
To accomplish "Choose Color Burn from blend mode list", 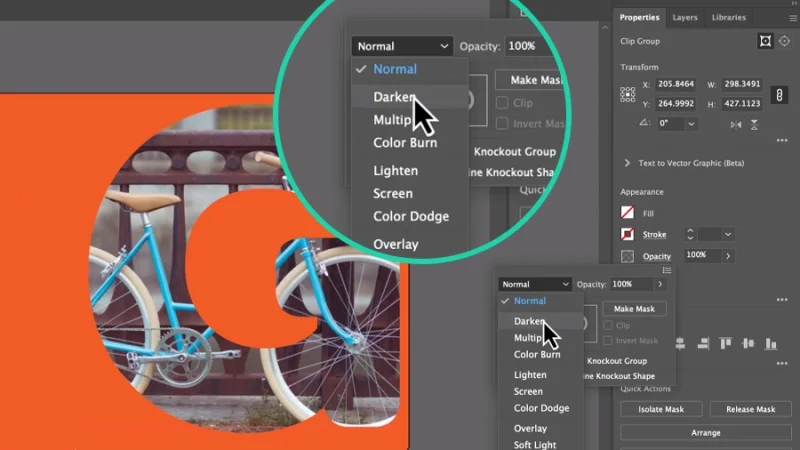I will click(537, 354).
